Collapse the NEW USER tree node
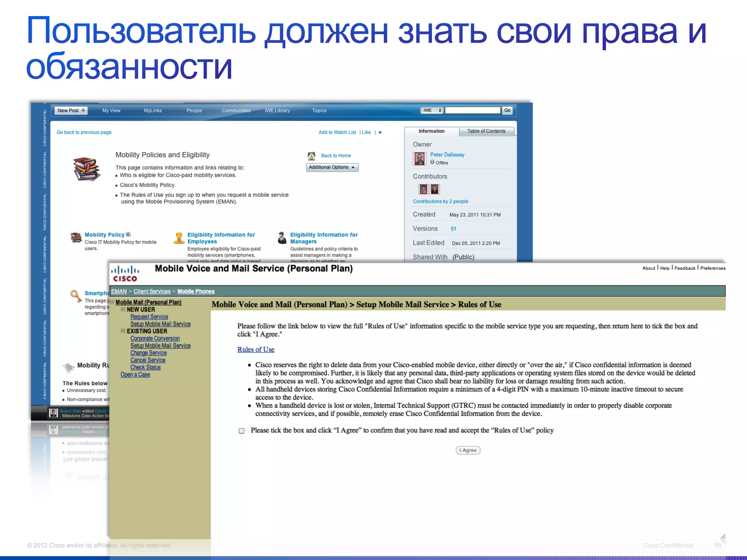This screenshot has height=560, width=747. click(x=123, y=309)
